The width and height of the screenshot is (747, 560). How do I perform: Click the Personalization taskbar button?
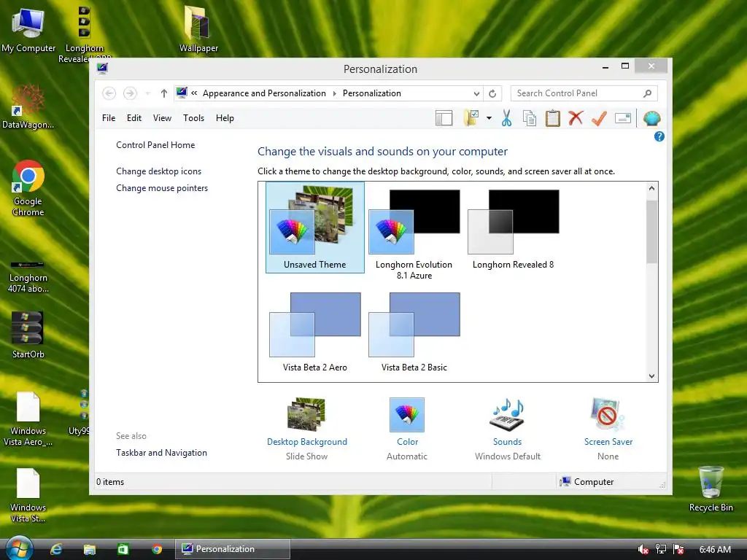(x=233, y=549)
